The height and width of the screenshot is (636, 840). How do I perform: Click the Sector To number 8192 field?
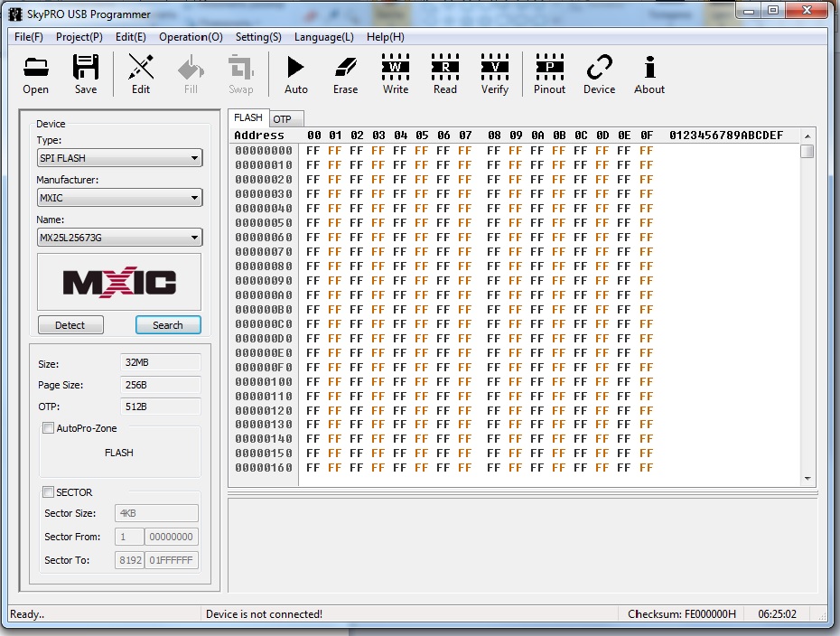tap(129, 560)
